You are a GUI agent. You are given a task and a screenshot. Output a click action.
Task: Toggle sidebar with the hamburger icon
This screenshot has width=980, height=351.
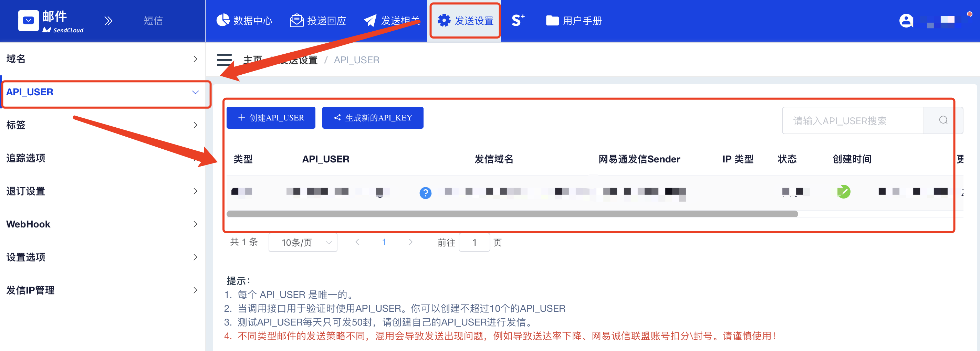tap(224, 60)
